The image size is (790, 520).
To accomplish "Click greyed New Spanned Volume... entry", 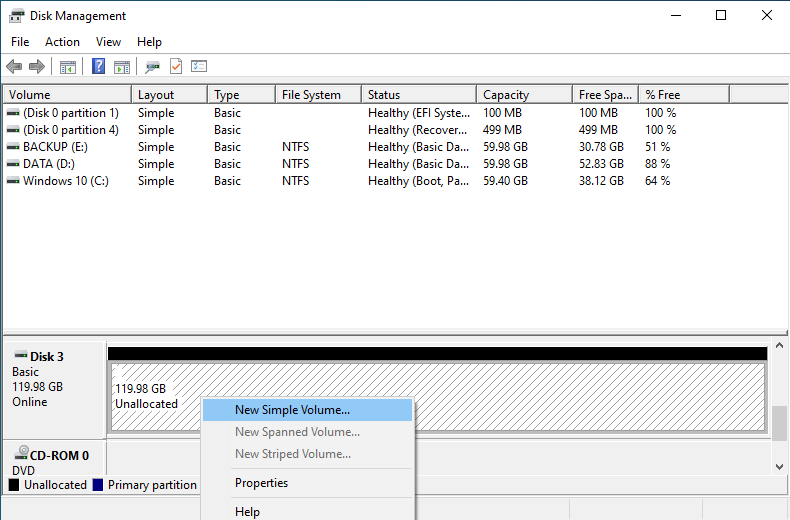I will point(307,432).
